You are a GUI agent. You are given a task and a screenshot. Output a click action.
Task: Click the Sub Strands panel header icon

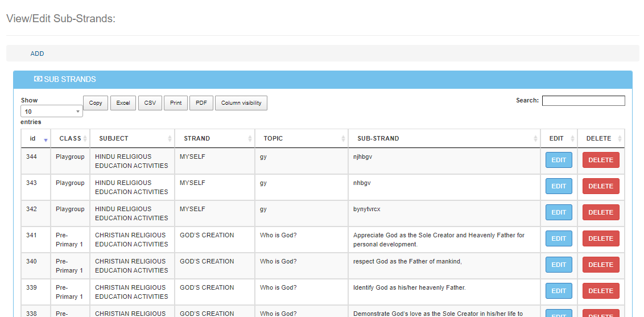point(38,79)
